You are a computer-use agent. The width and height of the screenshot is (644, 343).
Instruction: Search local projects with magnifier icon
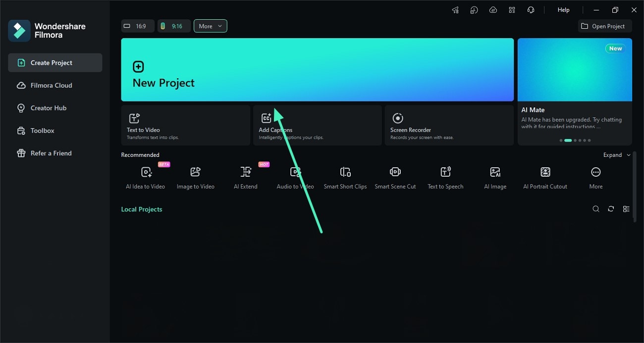596,209
